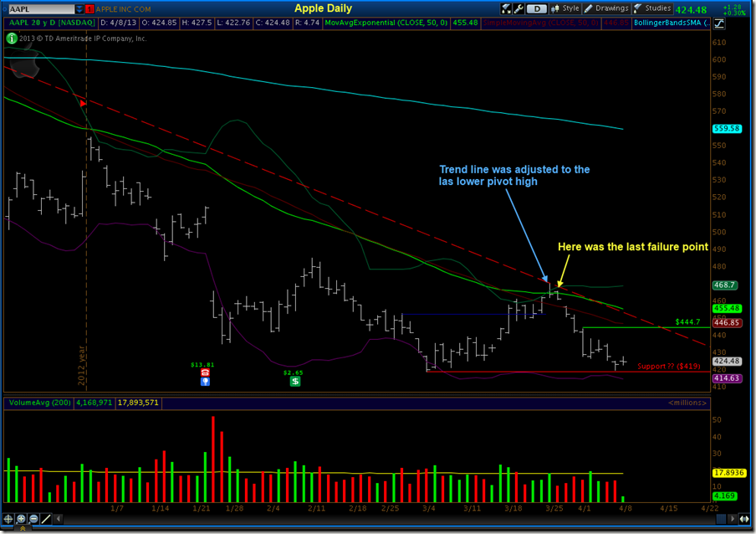
Task: Click the horizontal scrollbar thumb
Action: point(721,519)
